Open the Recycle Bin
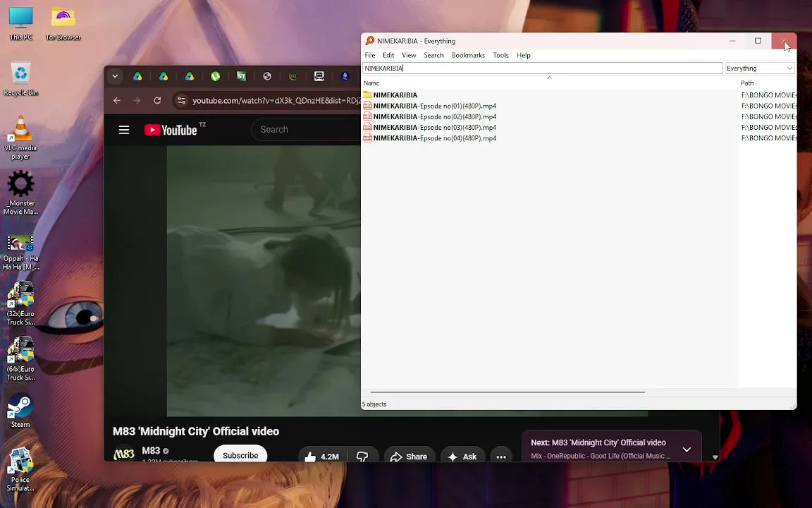This screenshot has height=508, width=812. pos(20,79)
